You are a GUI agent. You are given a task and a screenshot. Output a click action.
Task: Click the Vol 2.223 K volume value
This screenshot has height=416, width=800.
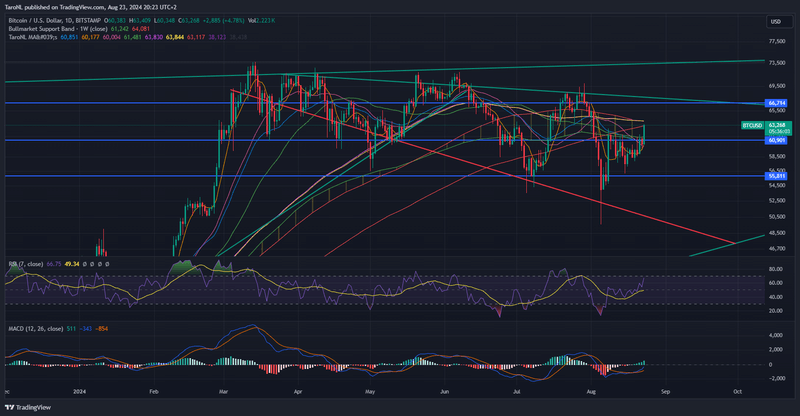[261, 20]
